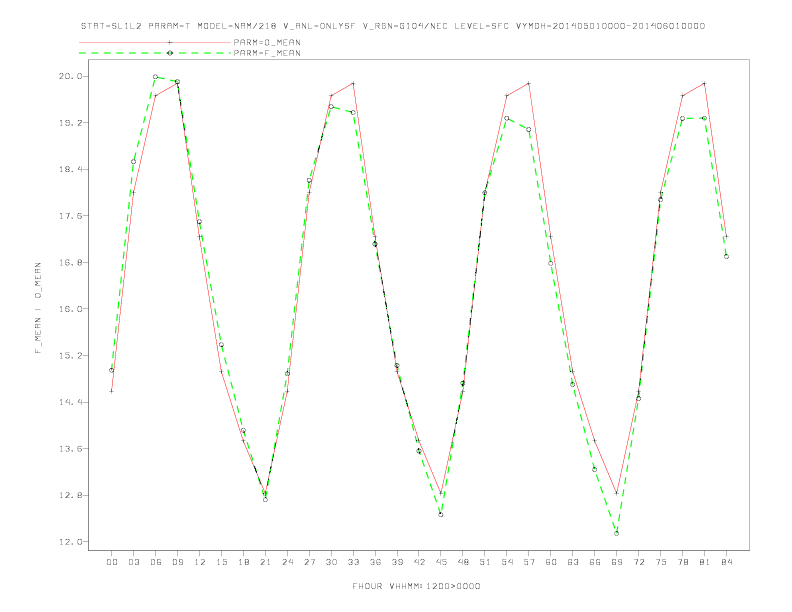This screenshot has width=792, height=612.
Task: Click the 12 forecast-hour tick label
Action: tap(200, 562)
